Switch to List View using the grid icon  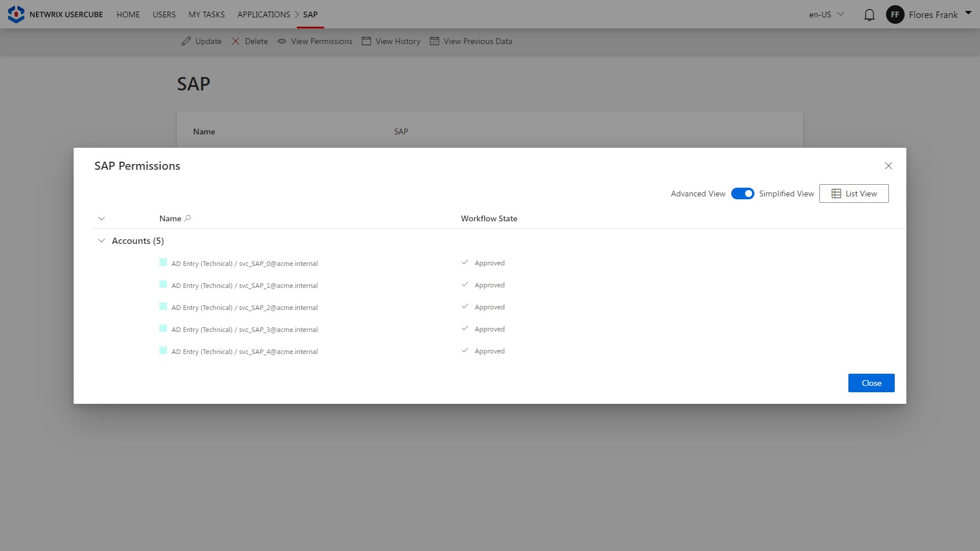pos(835,193)
